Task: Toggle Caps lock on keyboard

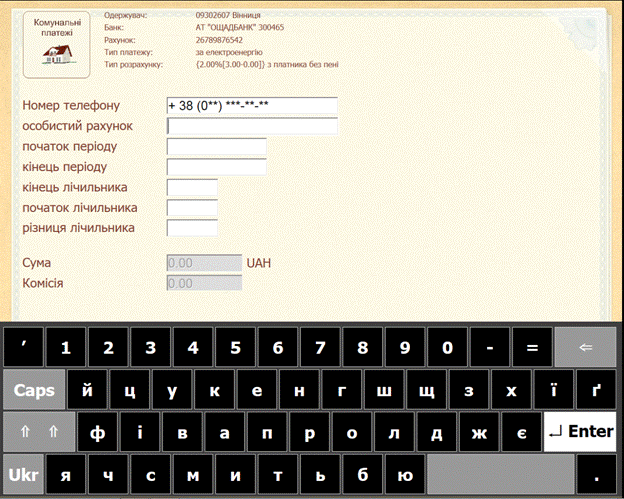Action: (34, 390)
